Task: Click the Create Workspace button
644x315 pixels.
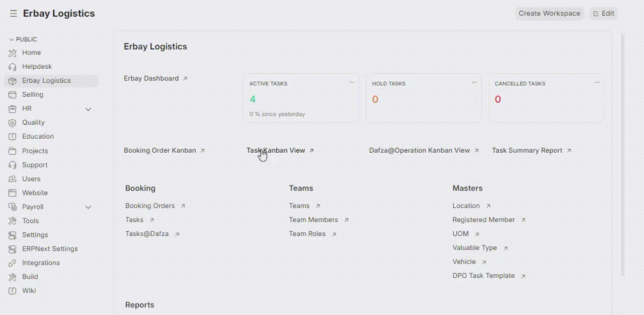Action: (x=549, y=14)
